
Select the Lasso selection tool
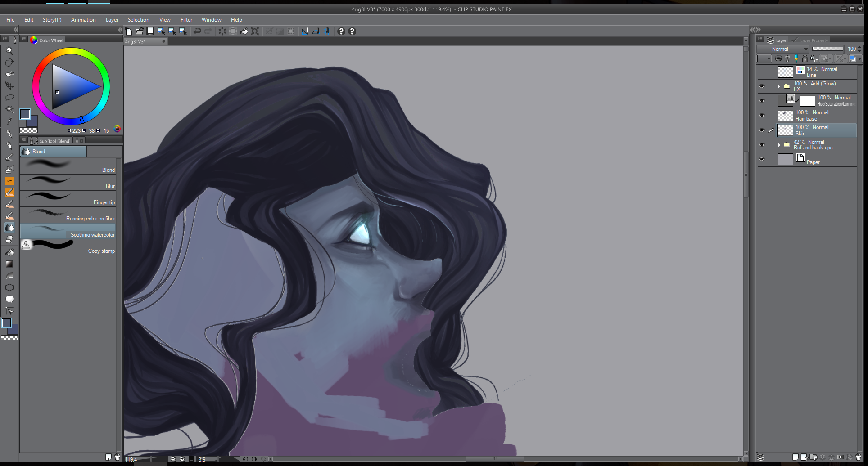9,97
